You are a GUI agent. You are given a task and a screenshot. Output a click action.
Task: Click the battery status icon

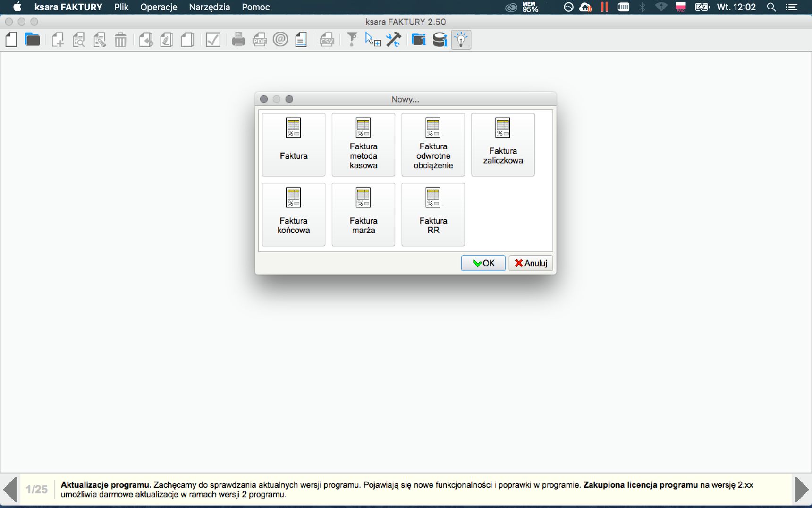pyautogui.click(x=702, y=7)
